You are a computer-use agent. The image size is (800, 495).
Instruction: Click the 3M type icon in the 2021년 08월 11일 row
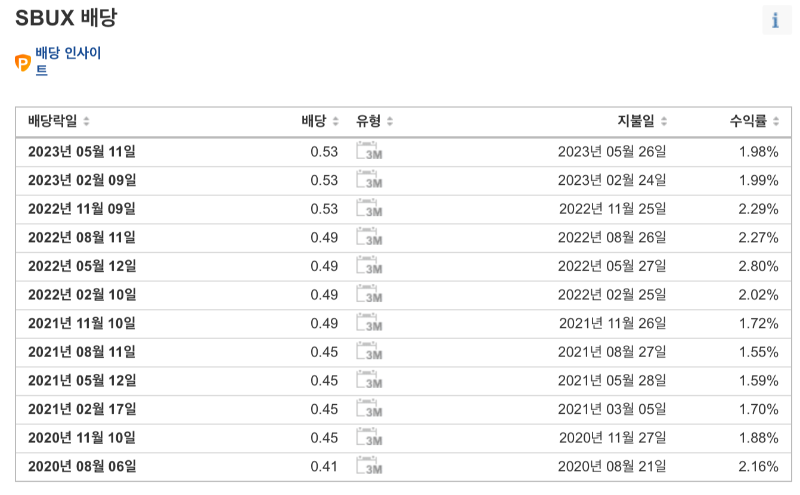[369, 351]
